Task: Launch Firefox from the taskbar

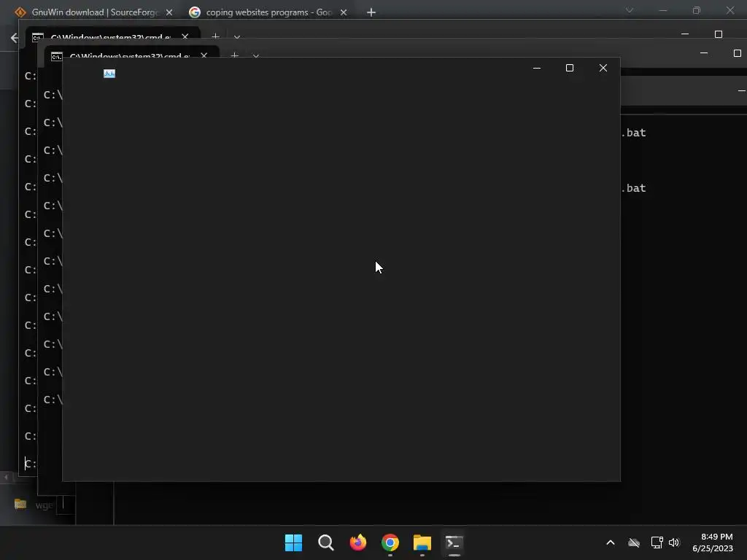Action: click(357, 542)
